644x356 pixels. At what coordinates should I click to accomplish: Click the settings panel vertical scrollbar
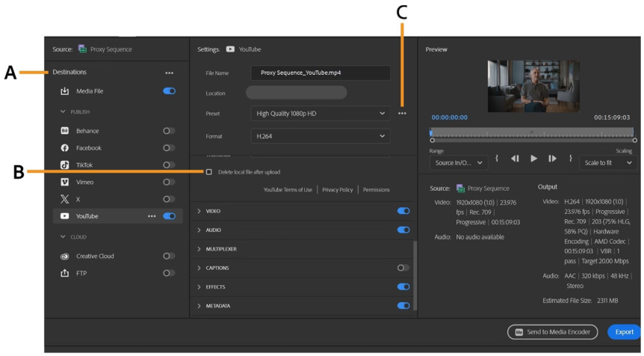[x=415, y=275]
